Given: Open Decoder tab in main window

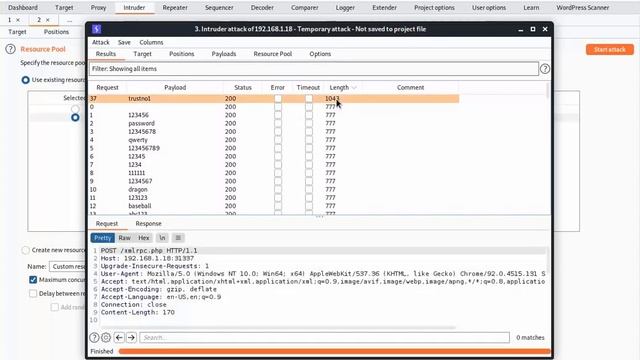Looking at the screenshot, I should click(x=262, y=7).
